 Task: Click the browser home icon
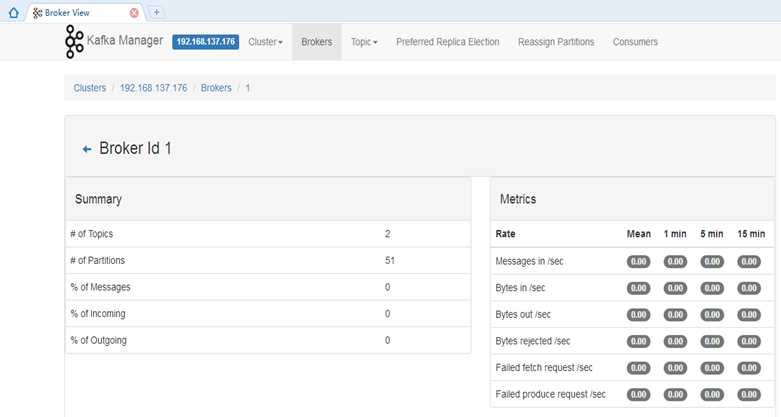[x=13, y=13]
